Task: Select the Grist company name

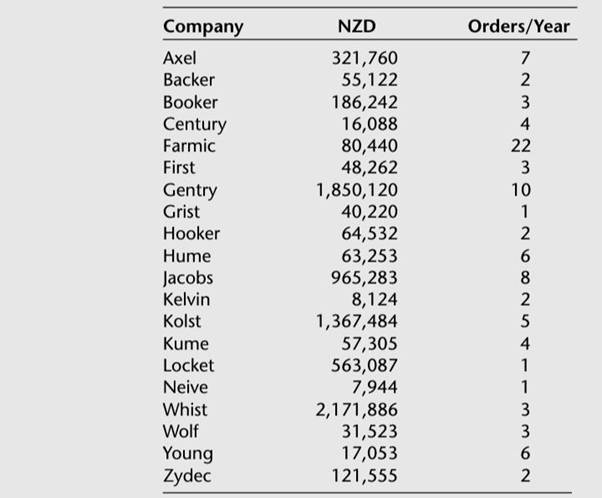Action: [181, 211]
